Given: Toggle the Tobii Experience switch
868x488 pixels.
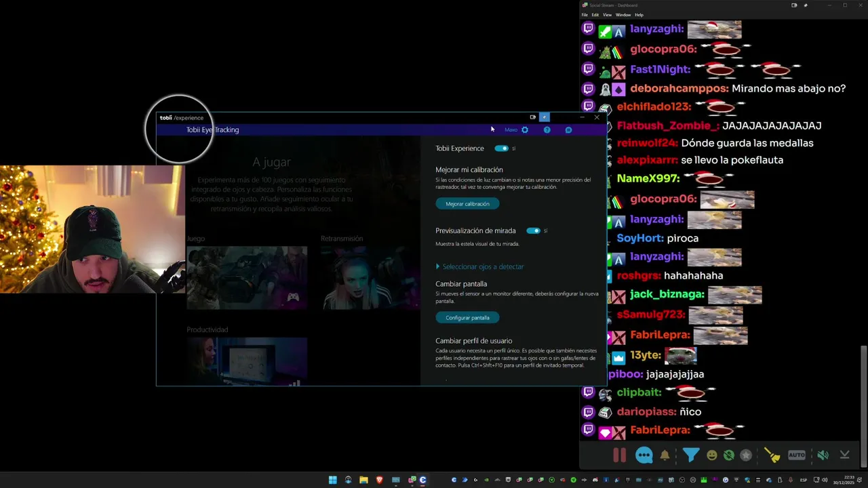Looking at the screenshot, I should coord(501,148).
